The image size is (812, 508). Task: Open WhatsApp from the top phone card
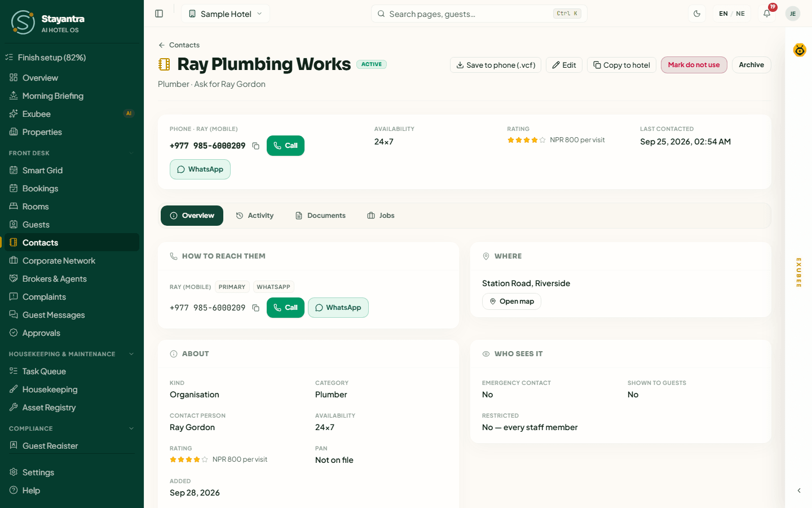click(200, 169)
